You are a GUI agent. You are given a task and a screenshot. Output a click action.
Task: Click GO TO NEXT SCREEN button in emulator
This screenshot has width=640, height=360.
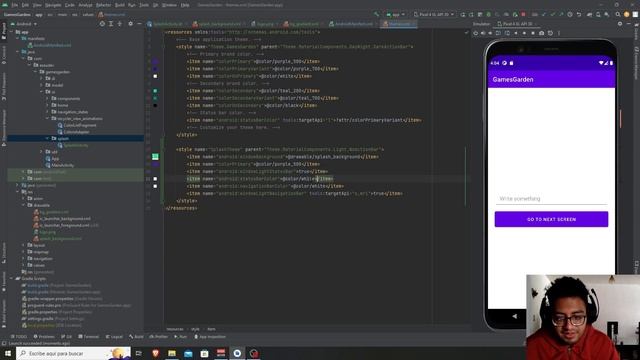coord(551,219)
